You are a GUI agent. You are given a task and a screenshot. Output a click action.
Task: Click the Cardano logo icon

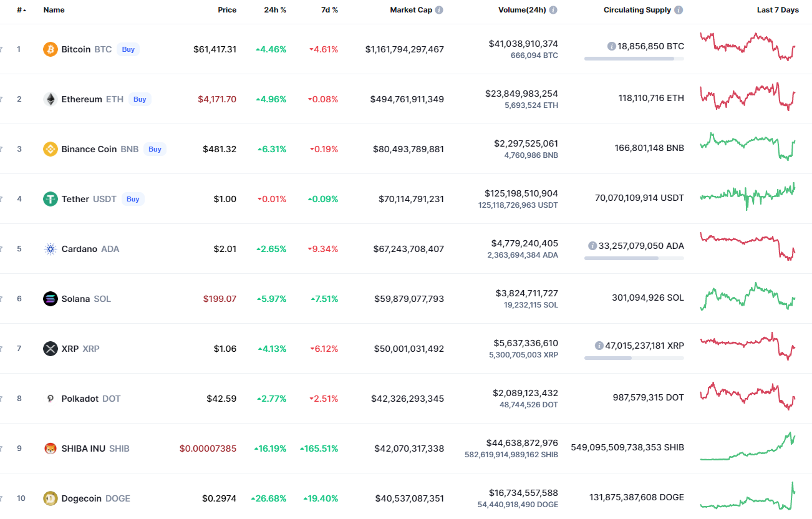pyautogui.click(x=51, y=249)
